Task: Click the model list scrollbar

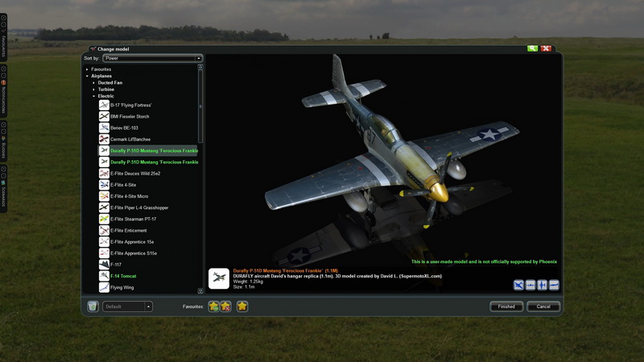Action: [201, 161]
